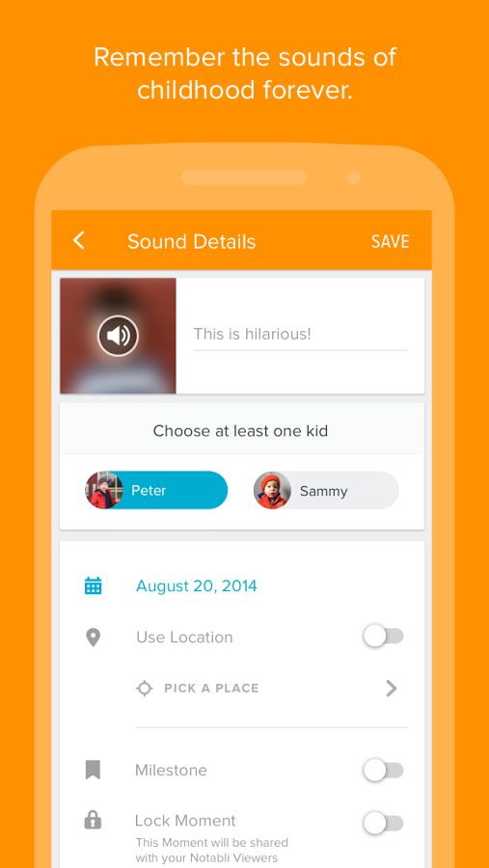
Task: Click Peter's avatar photo
Action: pyautogui.click(x=103, y=491)
